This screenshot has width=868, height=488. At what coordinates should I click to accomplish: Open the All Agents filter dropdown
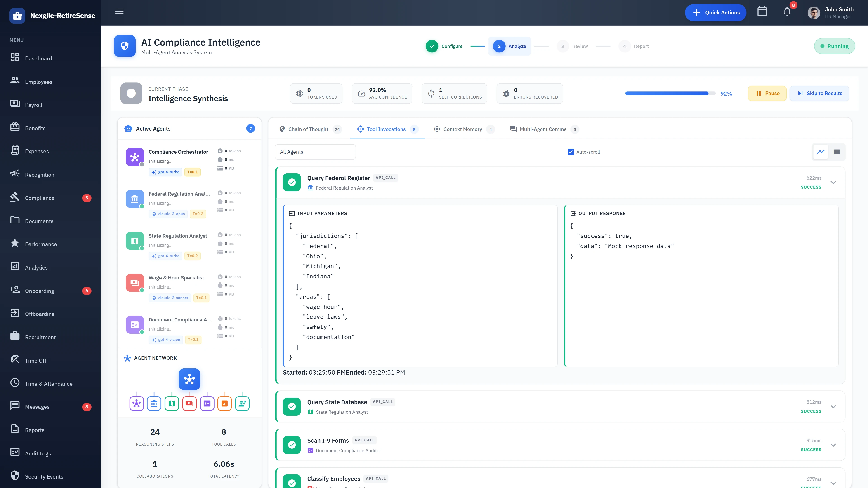[x=315, y=152]
